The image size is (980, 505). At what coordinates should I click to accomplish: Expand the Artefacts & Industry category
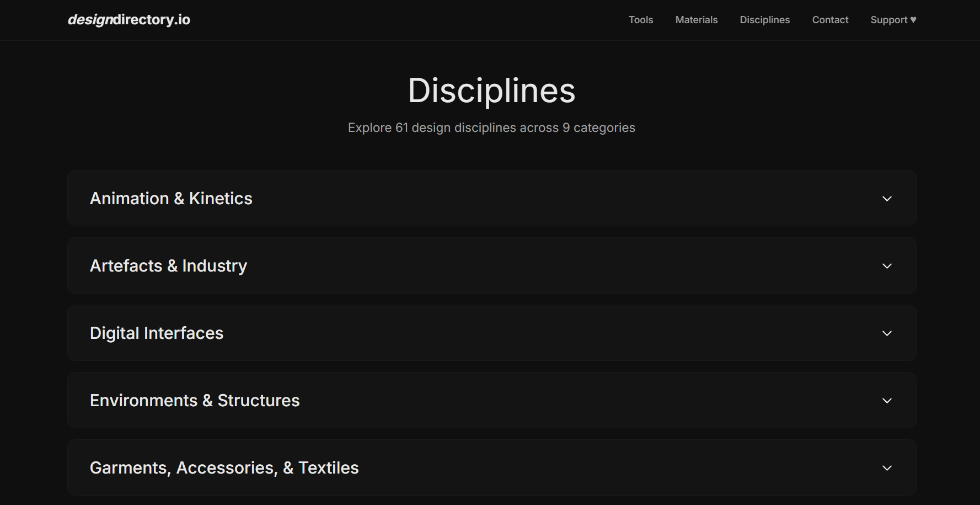tap(491, 265)
